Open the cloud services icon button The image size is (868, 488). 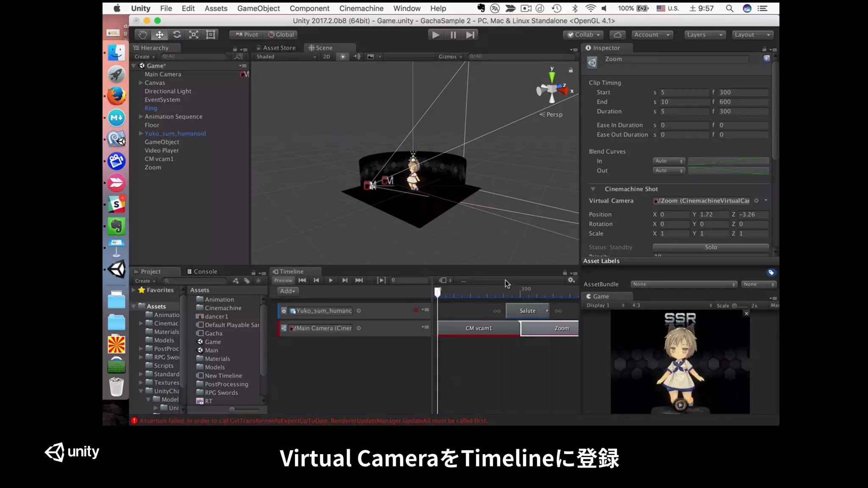tap(618, 35)
